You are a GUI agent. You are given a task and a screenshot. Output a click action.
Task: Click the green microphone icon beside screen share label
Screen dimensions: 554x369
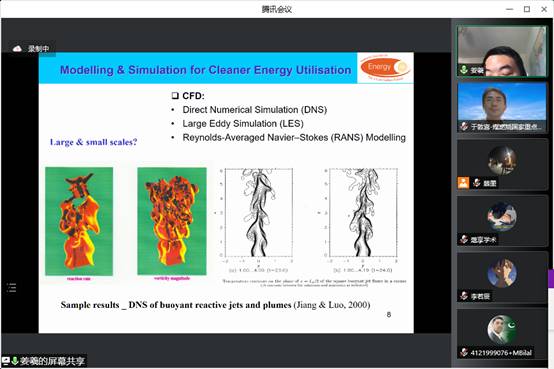click(x=15, y=361)
